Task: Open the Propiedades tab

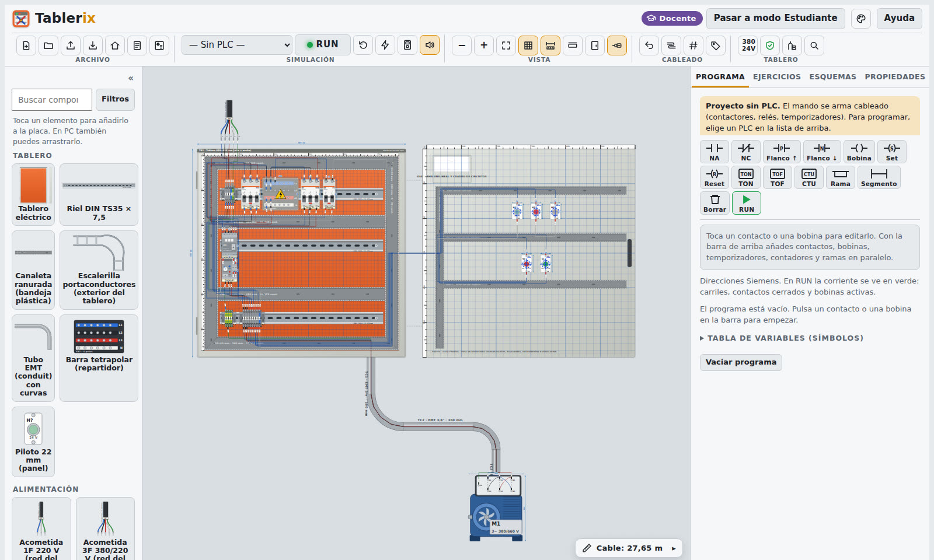Action: pos(895,77)
